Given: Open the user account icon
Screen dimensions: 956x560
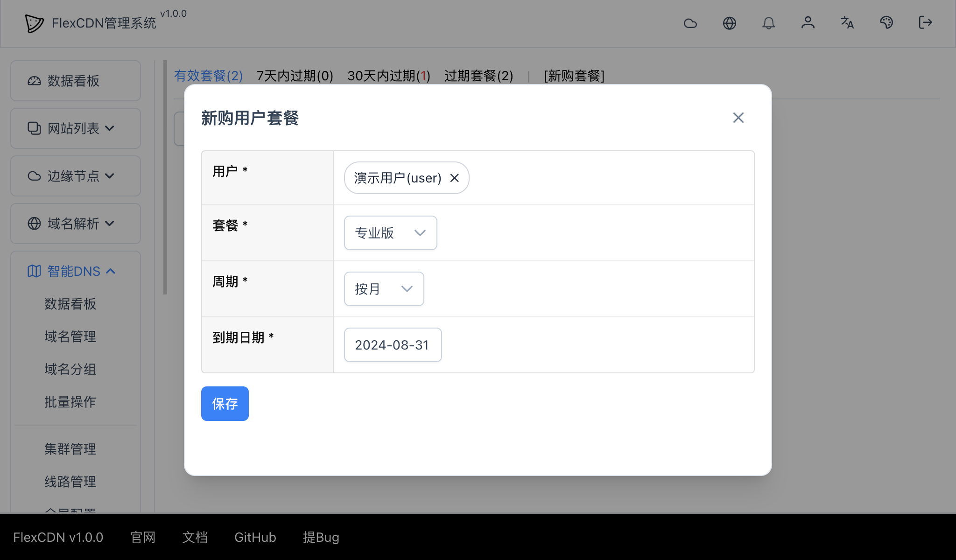Looking at the screenshot, I should pos(808,23).
